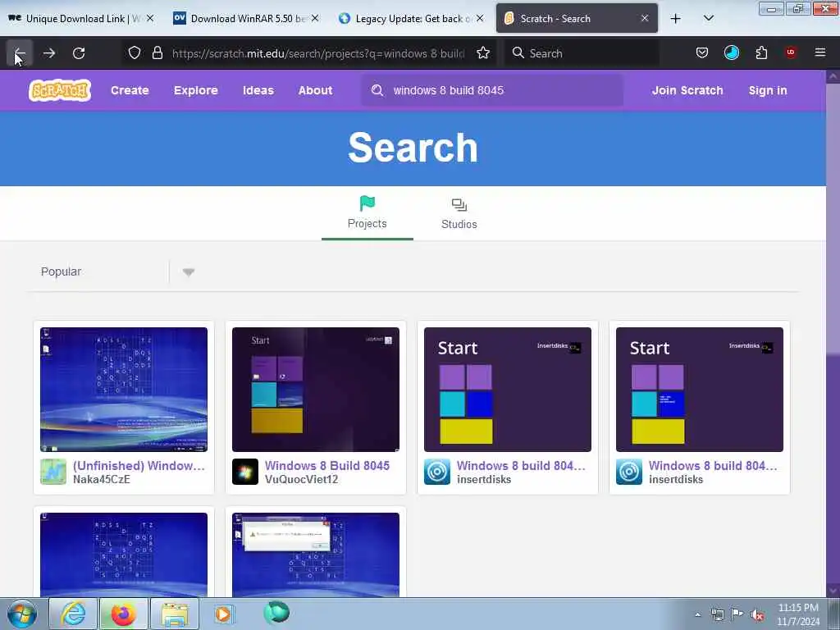This screenshot has width=840, height=630.
Task: Open Explore in Scratch navigation
Action: click(195, 90)
